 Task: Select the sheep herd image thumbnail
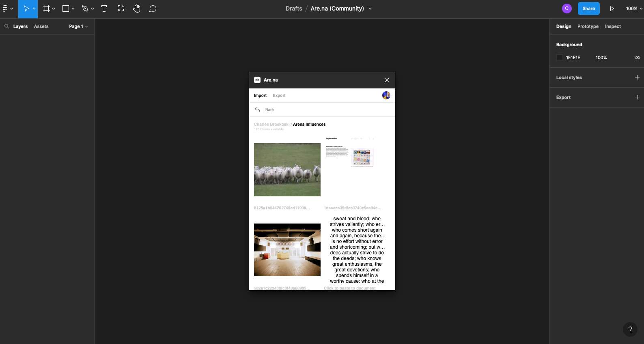[287, 170]
